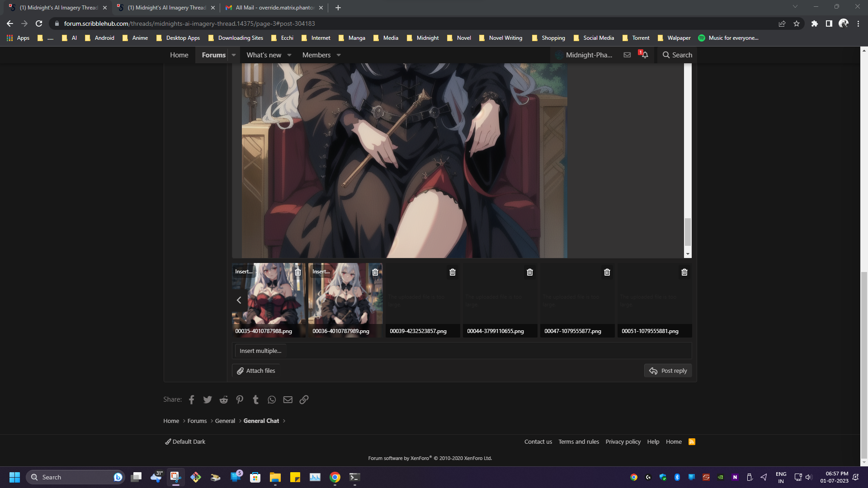This screenshot has width=868, height=488.
Task: Delete attachment 00039-4232523857.png with trash icon
Action: pyautogui.click(x=452, y=272)
